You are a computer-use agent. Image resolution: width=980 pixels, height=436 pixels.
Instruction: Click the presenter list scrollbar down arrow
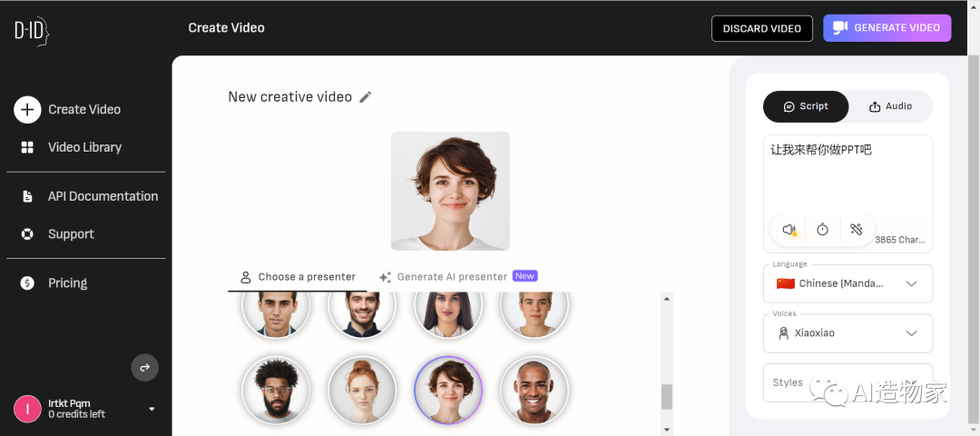[x=667, y=429]
